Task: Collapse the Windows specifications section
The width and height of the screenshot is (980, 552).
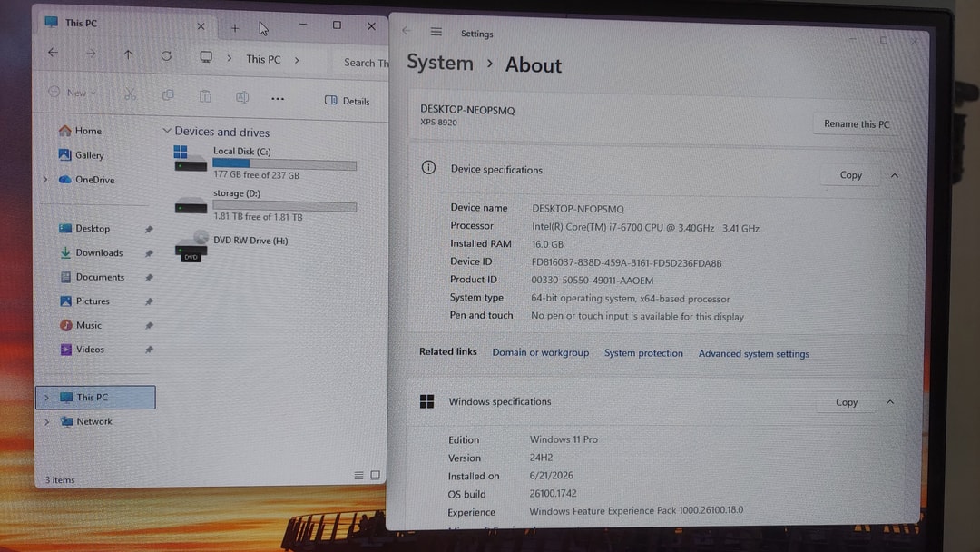Action: pyautogui.click(x=890, y=402)
